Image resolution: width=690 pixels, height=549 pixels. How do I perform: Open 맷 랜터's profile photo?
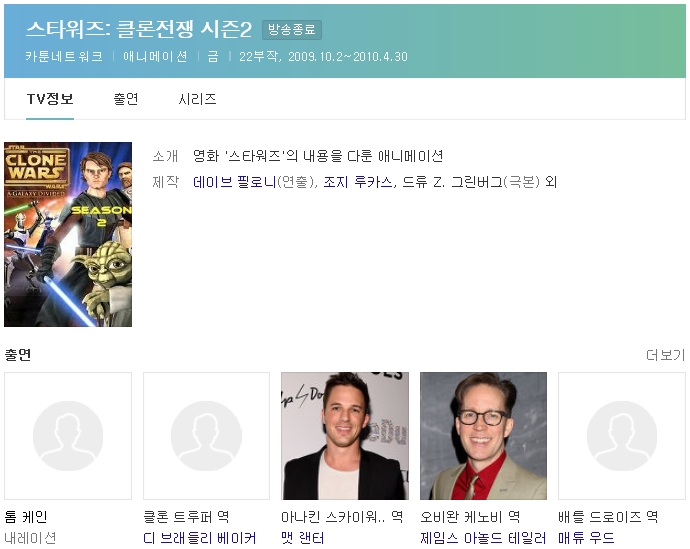pos(345,436)
